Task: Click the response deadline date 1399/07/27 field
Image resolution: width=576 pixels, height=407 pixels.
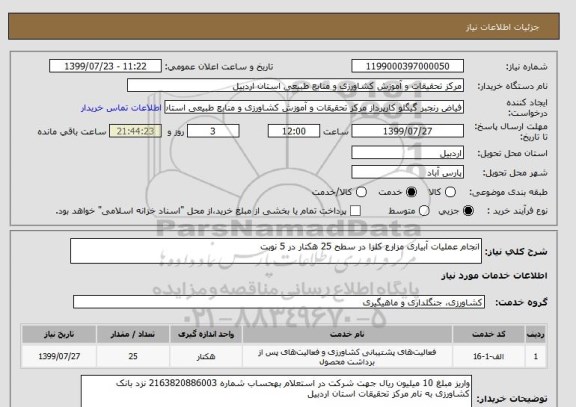Action: point(407,131)
